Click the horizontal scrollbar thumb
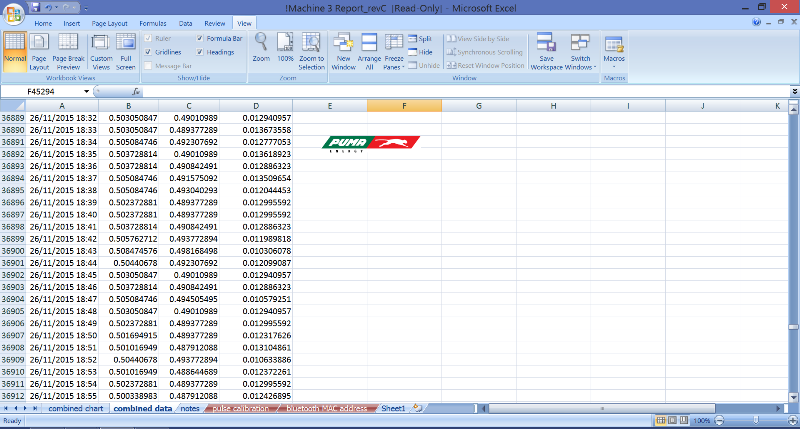 pos(602,409)
